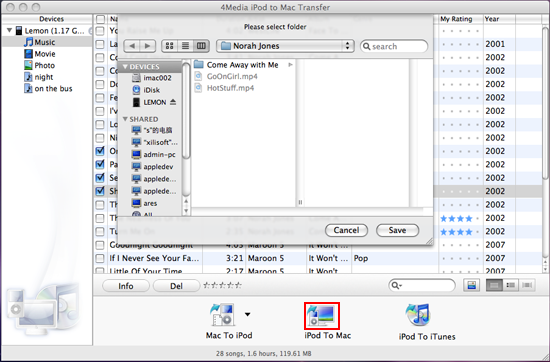Sort by the Year column
This screenshot has width=550, height=362.
coord(499,19)
